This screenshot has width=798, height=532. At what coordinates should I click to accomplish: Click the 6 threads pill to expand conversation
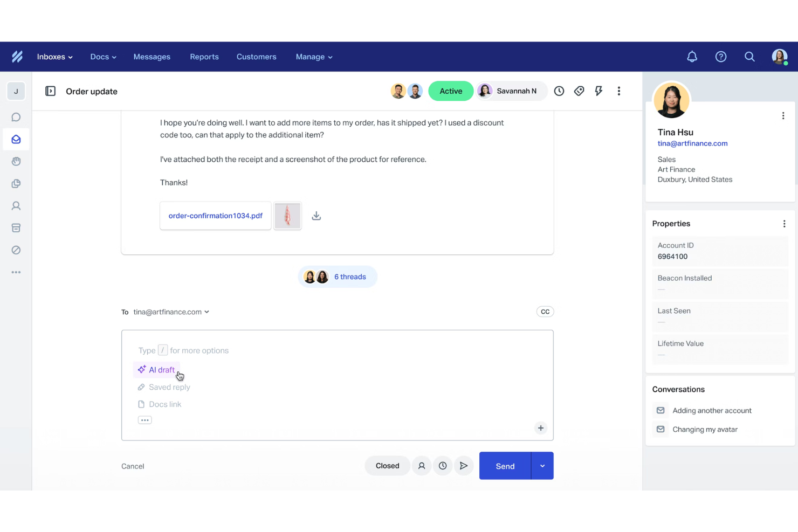pyautogui.click(x=338, y=276)
